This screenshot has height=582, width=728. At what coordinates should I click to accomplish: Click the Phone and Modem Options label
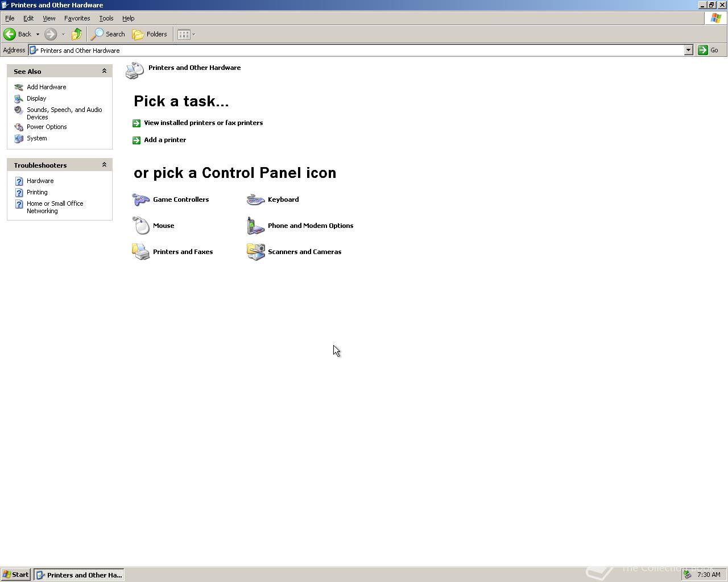coord(311,226)
